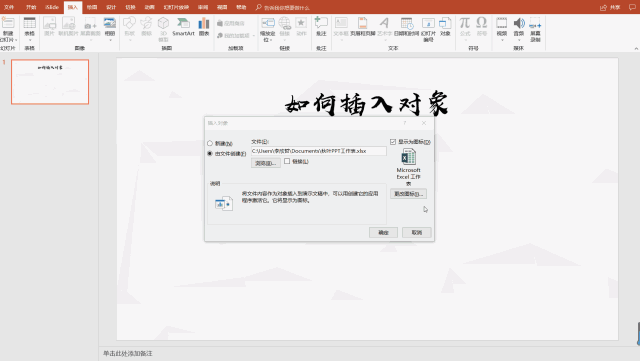The image size is (640, 361).
Task: Expand the My Add-ins dropdown
Action: coord(253,36)
